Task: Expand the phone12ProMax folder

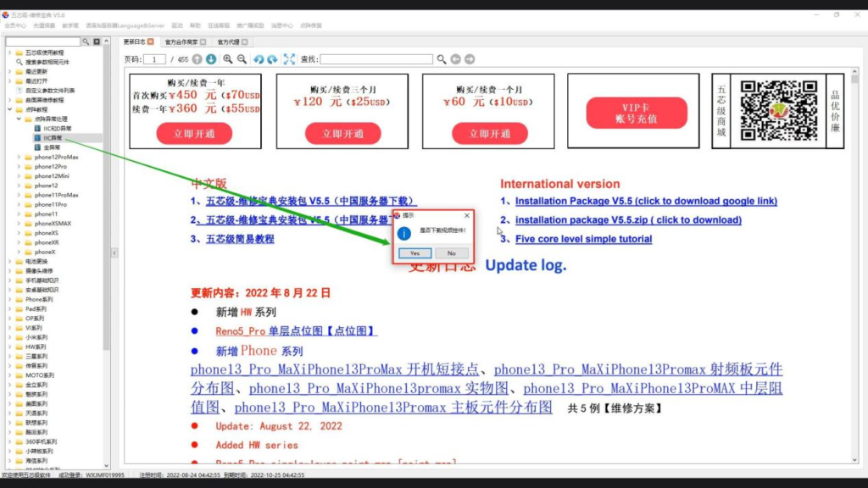Action: [x=19, y=157]
